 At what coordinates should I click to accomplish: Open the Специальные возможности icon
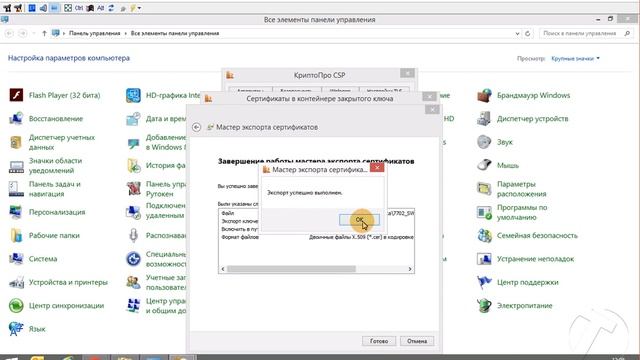(133, 259)
